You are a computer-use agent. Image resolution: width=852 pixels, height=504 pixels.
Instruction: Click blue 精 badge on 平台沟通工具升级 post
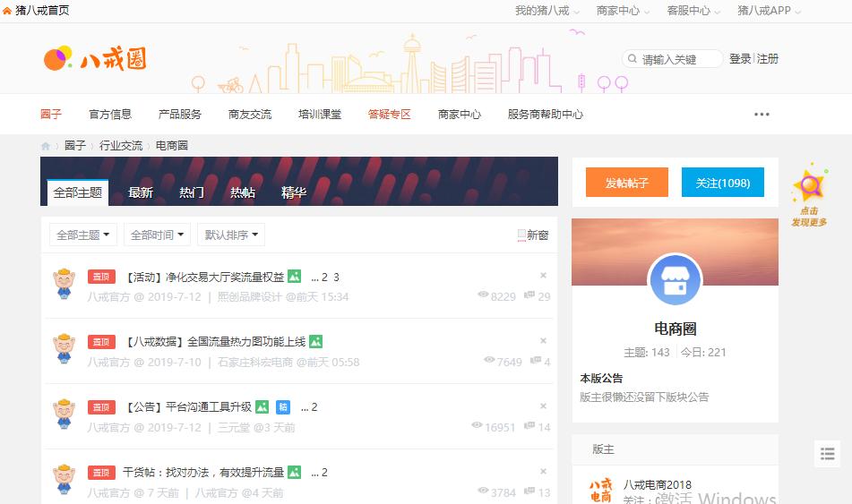(283, 406)
